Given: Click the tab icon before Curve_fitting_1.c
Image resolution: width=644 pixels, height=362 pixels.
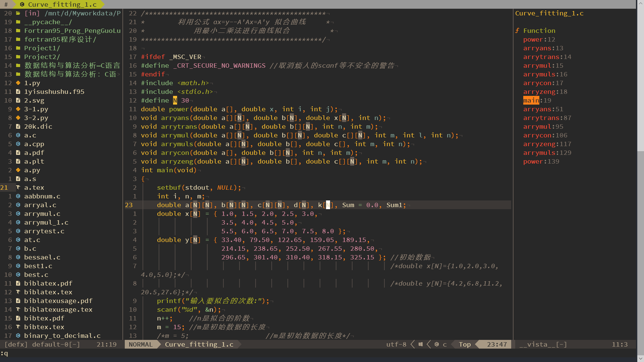Looking at the screenshot, I should tap(22, 4).
